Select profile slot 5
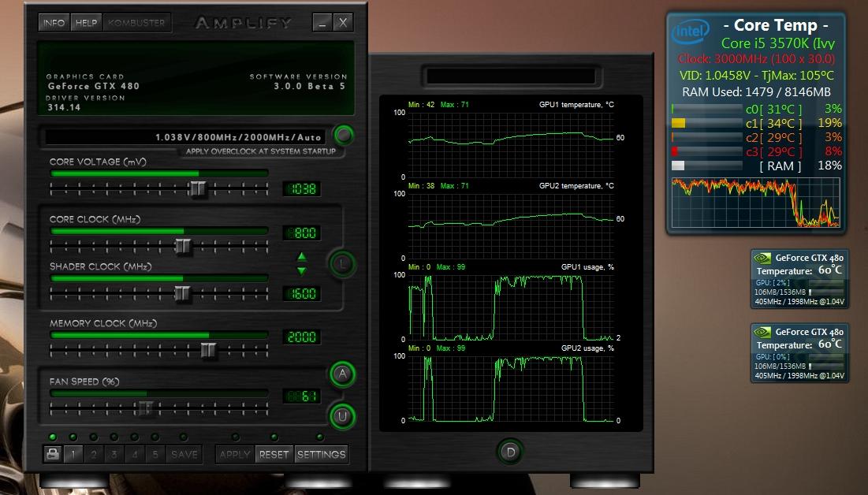The width and height of the screenshot is (868, 495). [155, 455]
